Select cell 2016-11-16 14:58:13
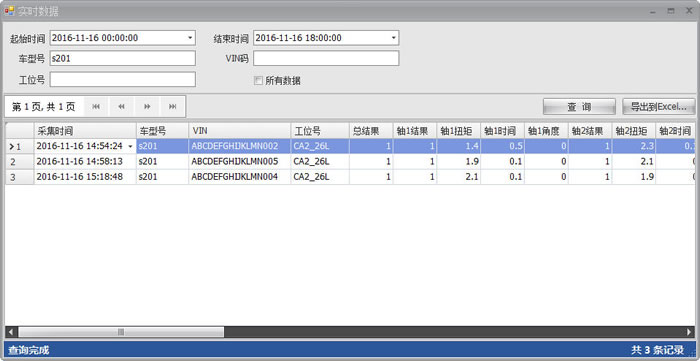The width and height of the screenshot is (700, 361). [85, 162]
